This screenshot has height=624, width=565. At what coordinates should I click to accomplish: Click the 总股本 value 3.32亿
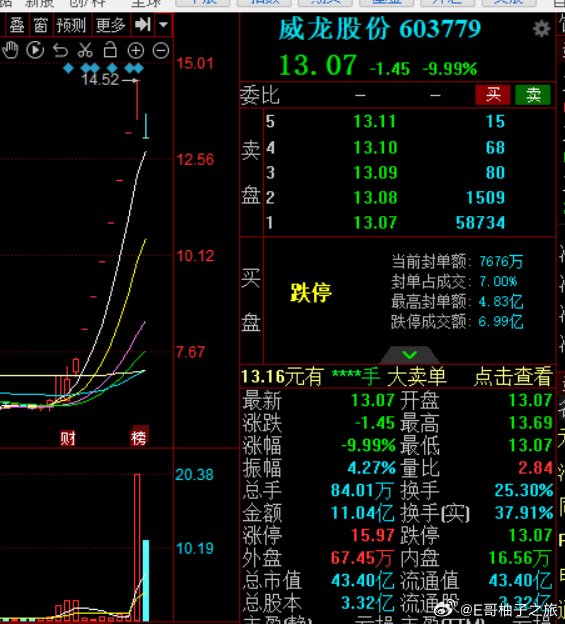click(367, 603)
